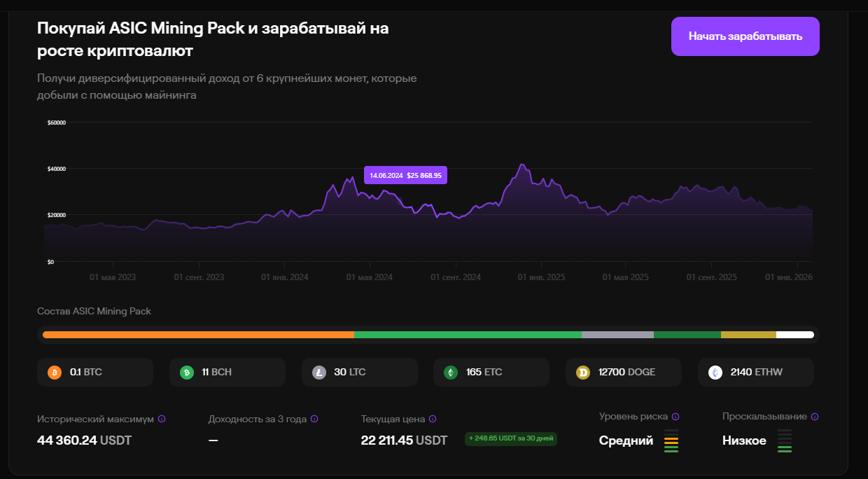This screenshot has width=868, height=479.
Task: Click the 22 211.45 USDT current price
Action: pyautogui.click(x=404, y=440)
